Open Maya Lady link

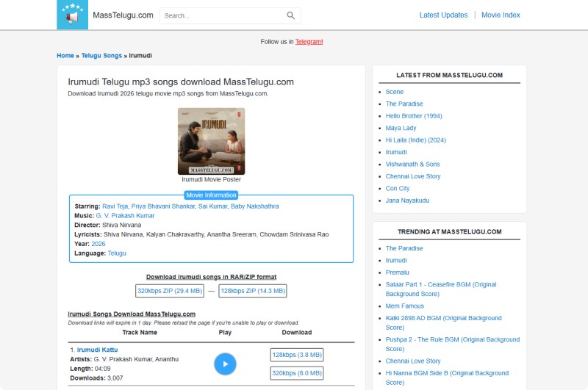pyautogui.click(x=401, y=128)
